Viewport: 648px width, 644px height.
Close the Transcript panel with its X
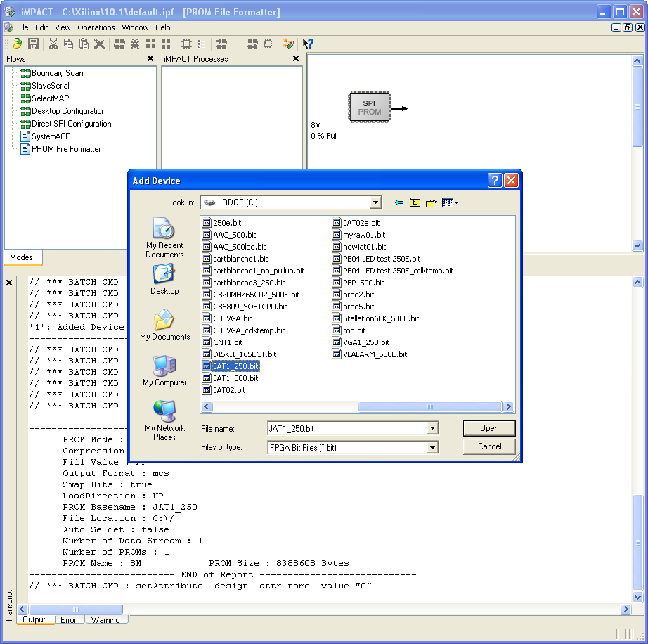click(9, 283)
